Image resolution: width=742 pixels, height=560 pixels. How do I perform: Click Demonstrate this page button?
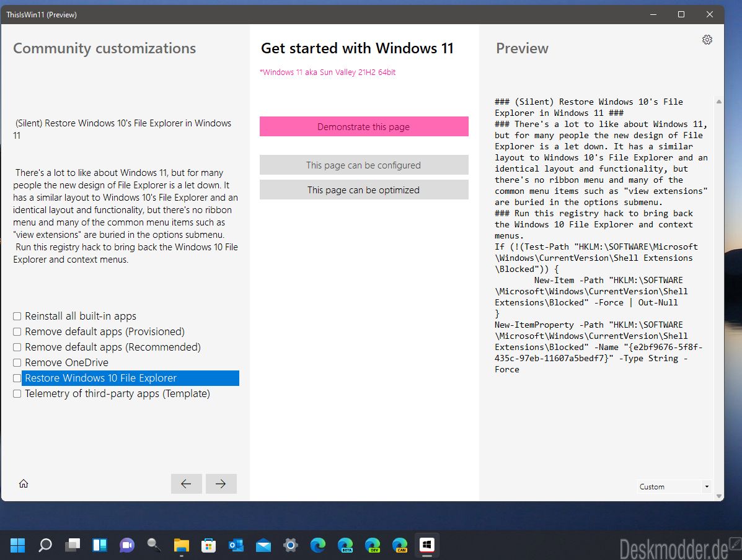pyautogui.click(x=364, y=126)
